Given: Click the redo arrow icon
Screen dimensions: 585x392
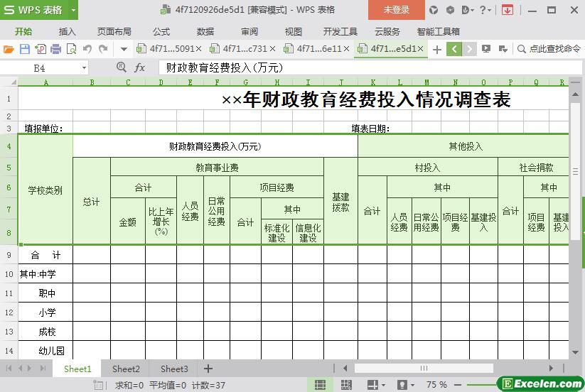Looking at the screenshot, I should 104,49.
